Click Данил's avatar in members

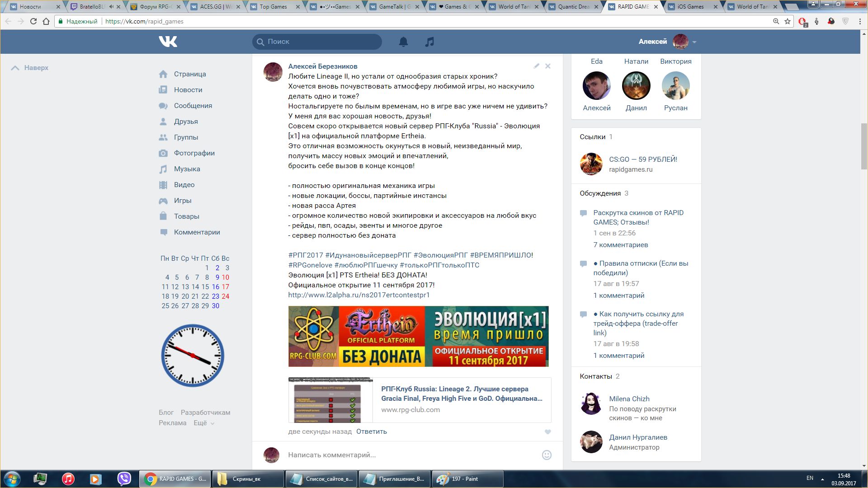pos(636,86)
